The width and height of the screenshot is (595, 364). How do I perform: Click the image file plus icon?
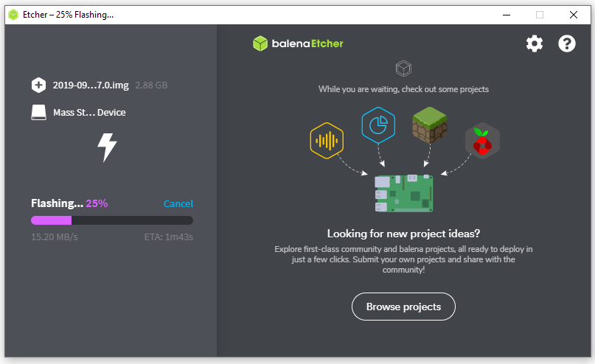[x=38, y=85]
